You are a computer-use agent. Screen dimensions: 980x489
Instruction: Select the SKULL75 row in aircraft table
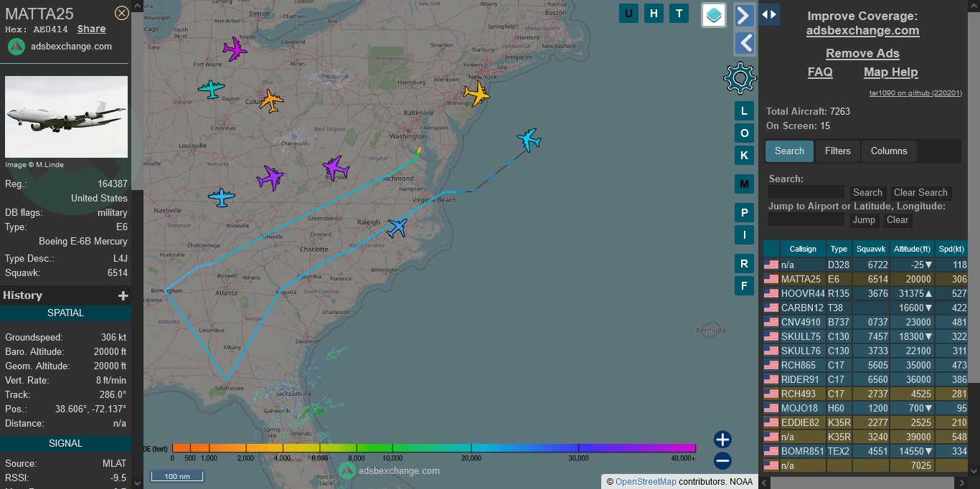coord(865,336)
